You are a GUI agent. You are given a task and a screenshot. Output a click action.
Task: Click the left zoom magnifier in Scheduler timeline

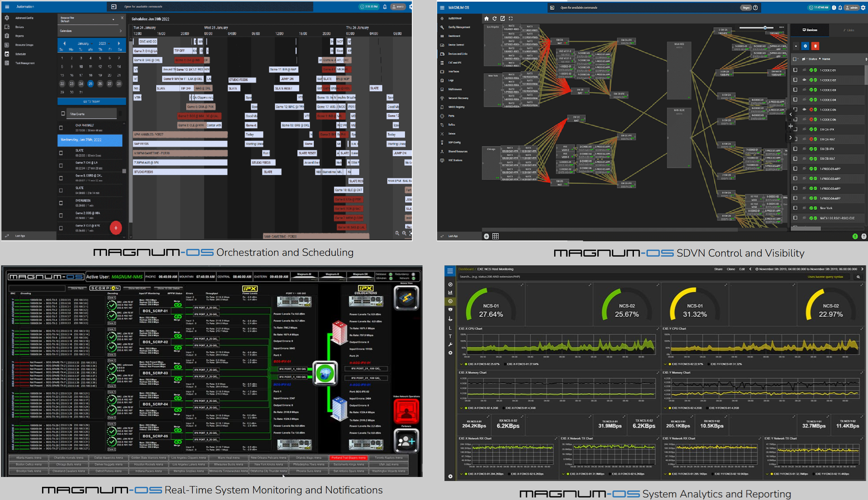coord(397,233)
